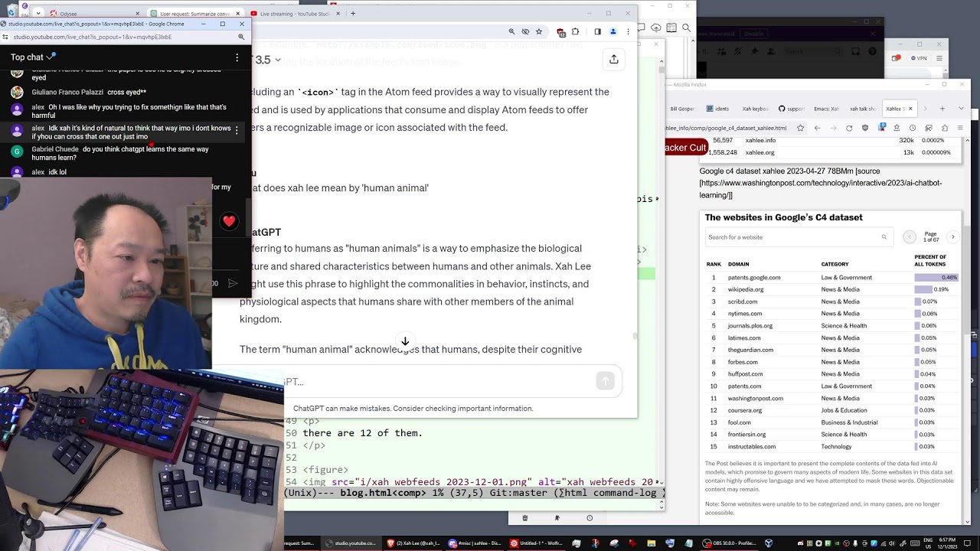Open the chat options three-dot menu beside Top chat
Image resolution: width=980 pixels, height=551 pixels.
pos(237,57)
